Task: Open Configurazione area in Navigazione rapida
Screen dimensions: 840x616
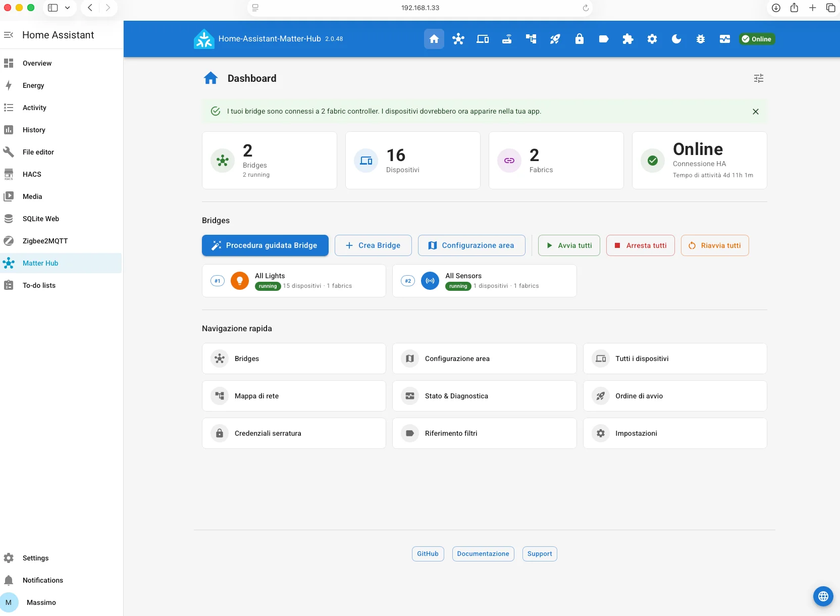Action: click(485, 358)
